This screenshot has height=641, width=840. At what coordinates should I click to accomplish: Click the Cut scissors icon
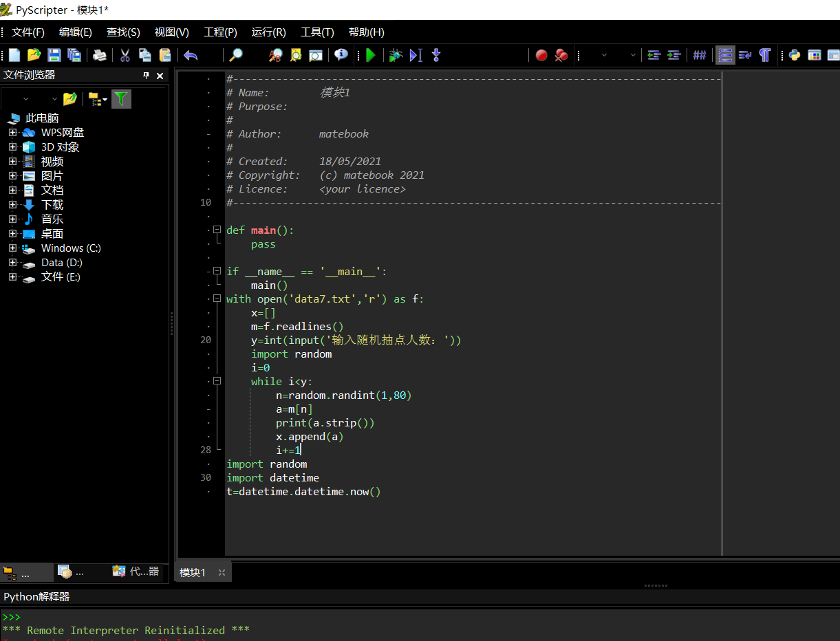click(x=125, y=55)
